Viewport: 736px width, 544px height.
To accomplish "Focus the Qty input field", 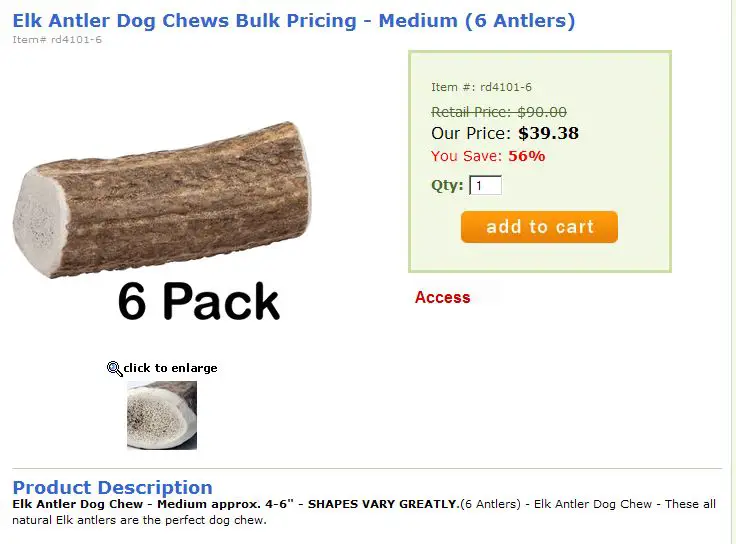I will pos(485,185).
